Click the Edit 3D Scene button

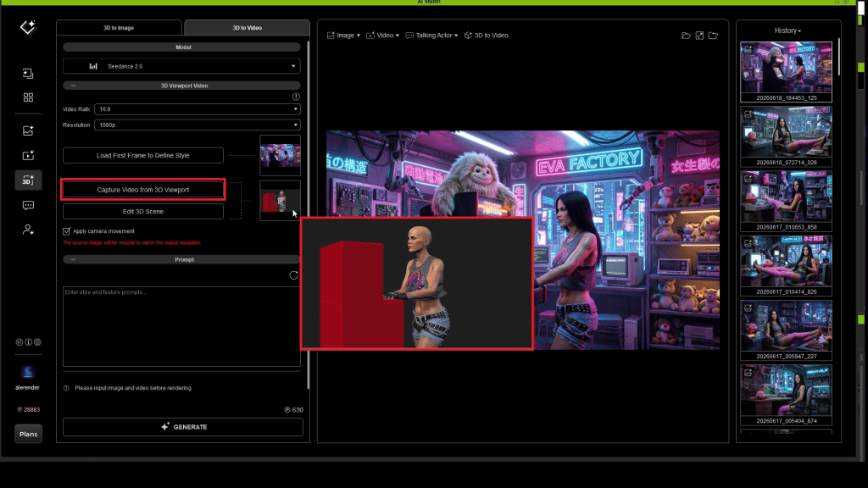(x=142, y=211)
